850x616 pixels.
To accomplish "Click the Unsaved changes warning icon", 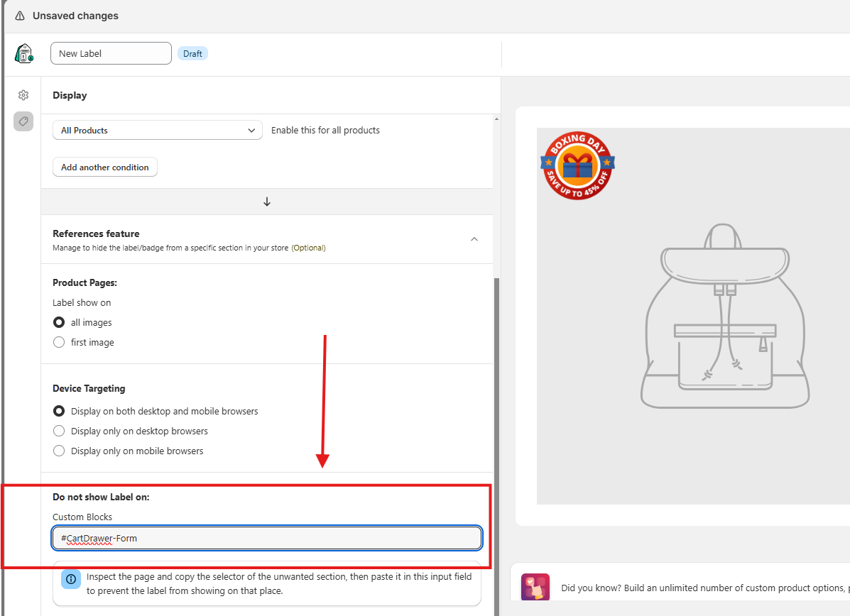I will pos(20,16).
